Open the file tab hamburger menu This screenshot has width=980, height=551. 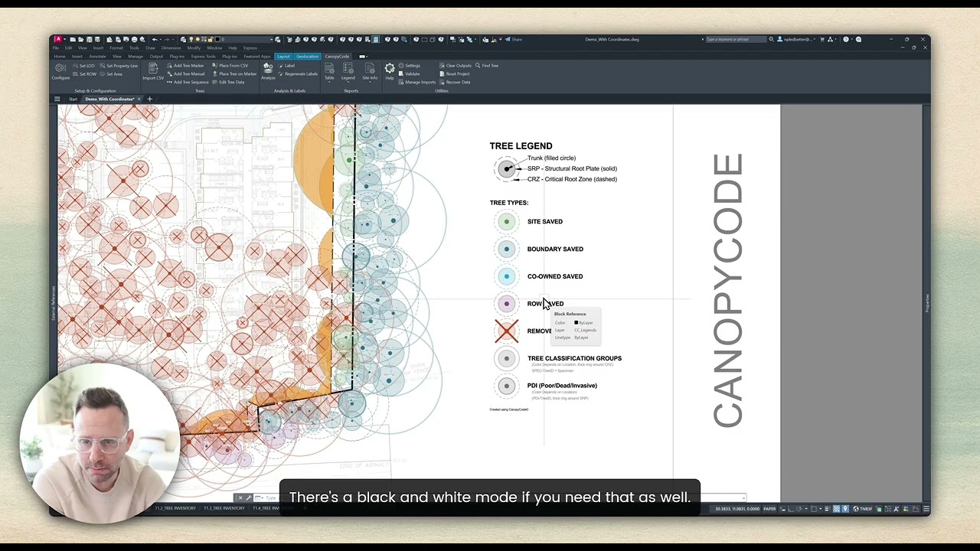pyautogui.click(x=57, y=99)
